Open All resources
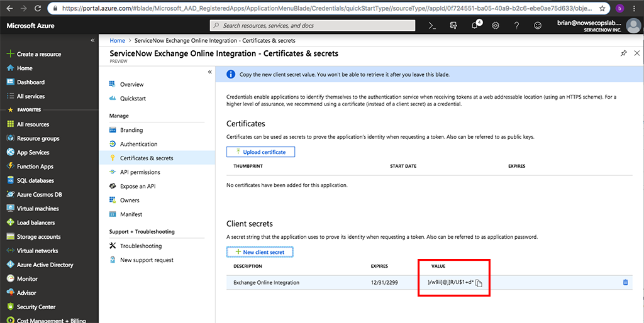 28,124
